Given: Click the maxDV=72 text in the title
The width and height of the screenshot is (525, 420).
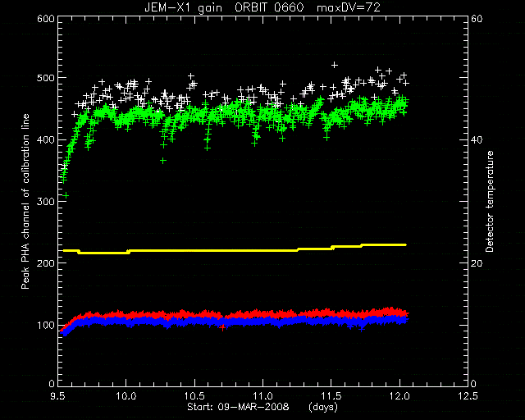Looking at the screenshot, I should 349,7.
